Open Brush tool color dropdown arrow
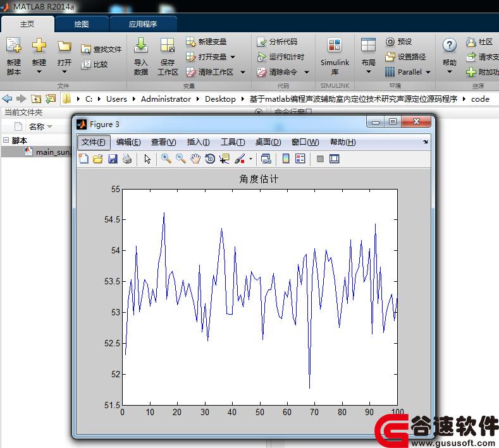 250,159
